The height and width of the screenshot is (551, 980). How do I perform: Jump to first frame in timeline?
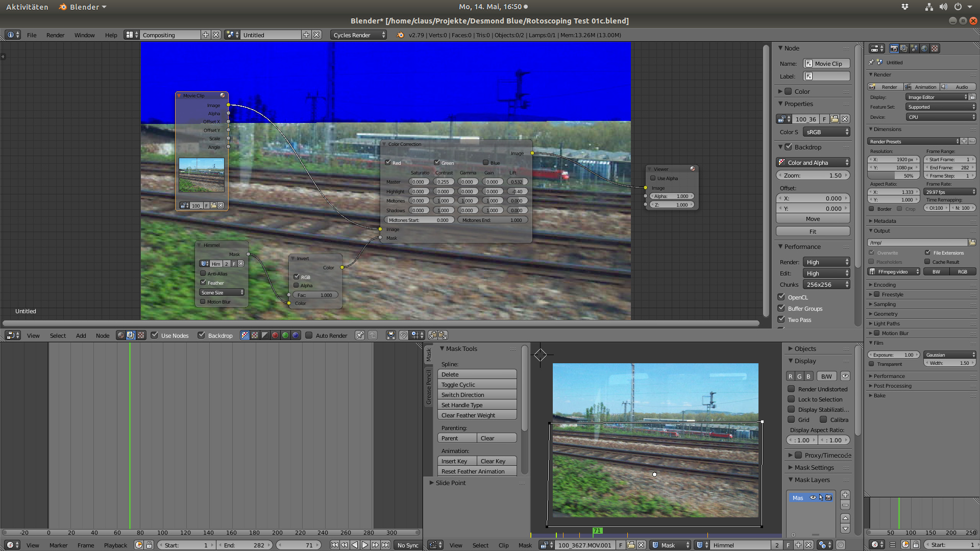coord(334,545)
